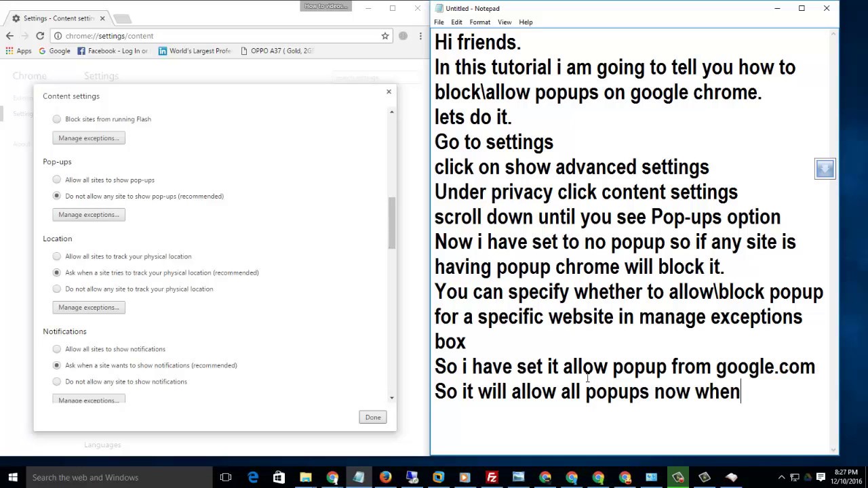Bookmark this page with the star icon
This screenshot has width=868, height=488.
coord(385,36)
